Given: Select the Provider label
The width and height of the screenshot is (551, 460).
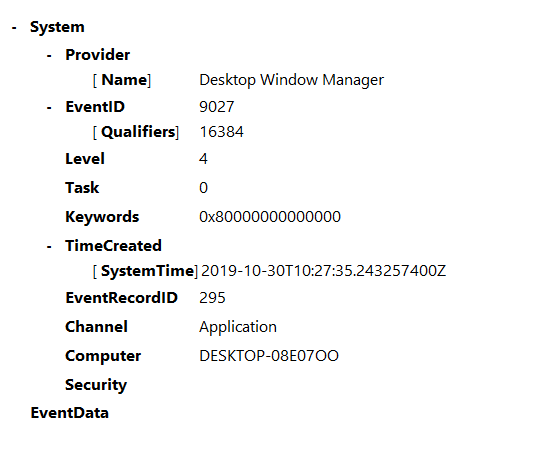Looking at the screenshot, I should [x=98, y=55].
